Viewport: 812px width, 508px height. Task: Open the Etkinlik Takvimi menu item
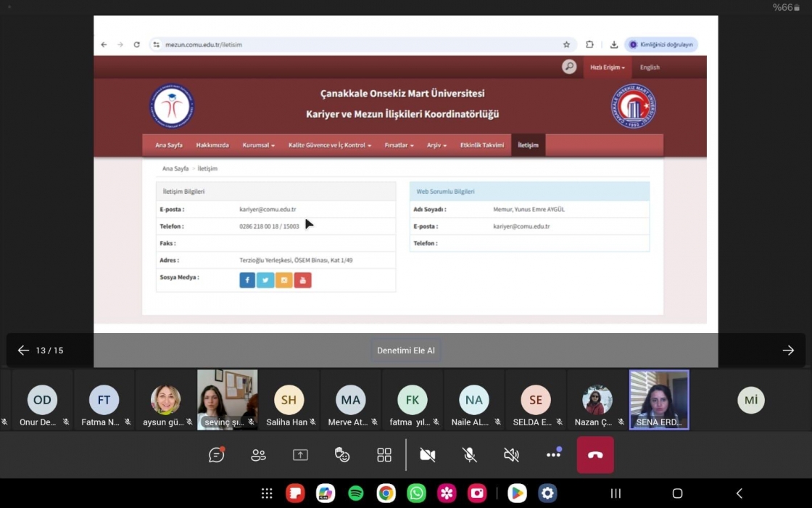482,145
